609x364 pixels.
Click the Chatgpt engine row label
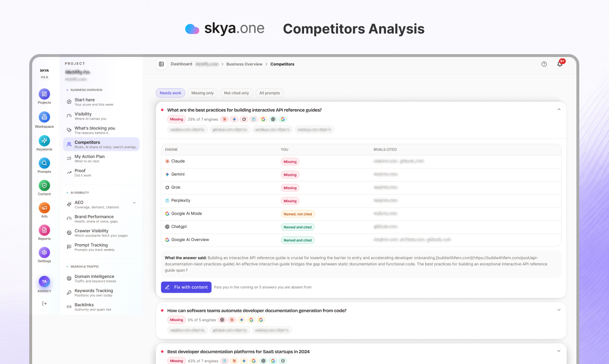click(179, 227)
